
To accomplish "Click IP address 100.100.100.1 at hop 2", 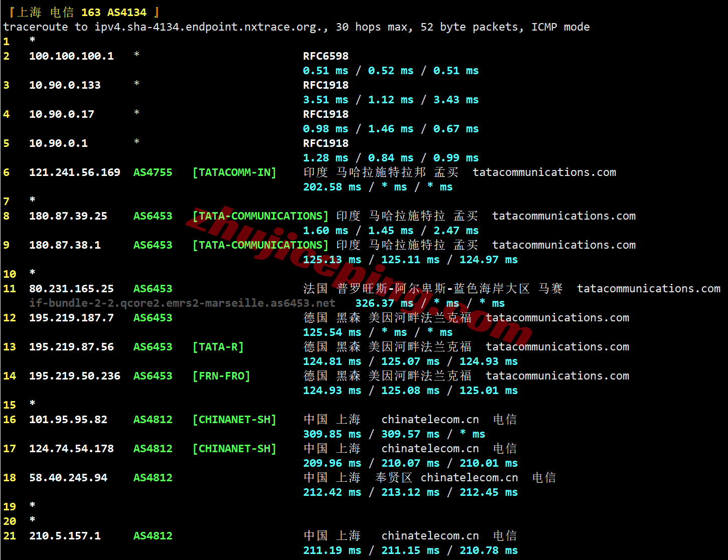I will pos(71,56).
